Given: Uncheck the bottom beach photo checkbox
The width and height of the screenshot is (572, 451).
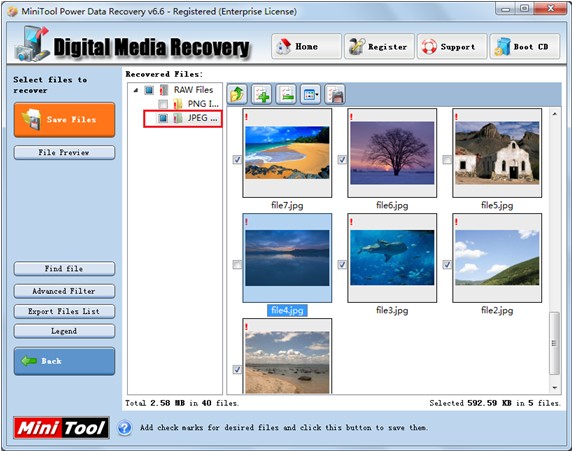Looking at the screenshot, I should 237,370.
